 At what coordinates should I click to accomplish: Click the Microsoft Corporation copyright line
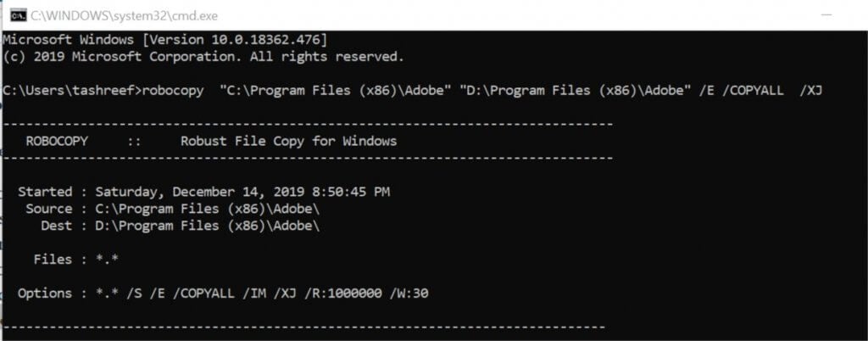point(203,57)
